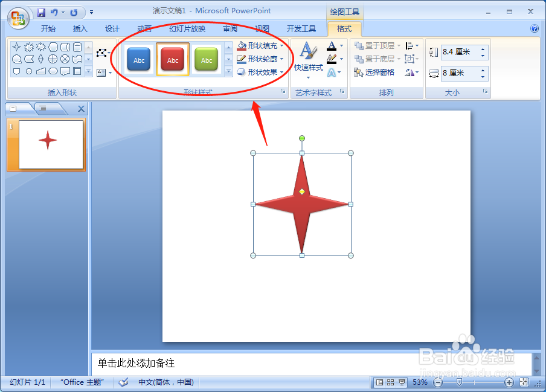Click the Office button logo
Image resolution: width=546 pixels, height=392 pixels.
pos(19,18)
